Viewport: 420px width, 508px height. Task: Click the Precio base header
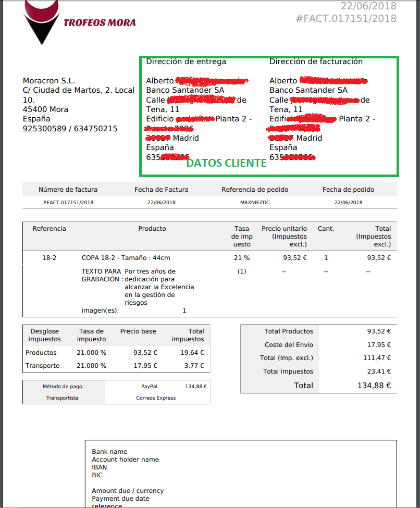pos(138,331)
